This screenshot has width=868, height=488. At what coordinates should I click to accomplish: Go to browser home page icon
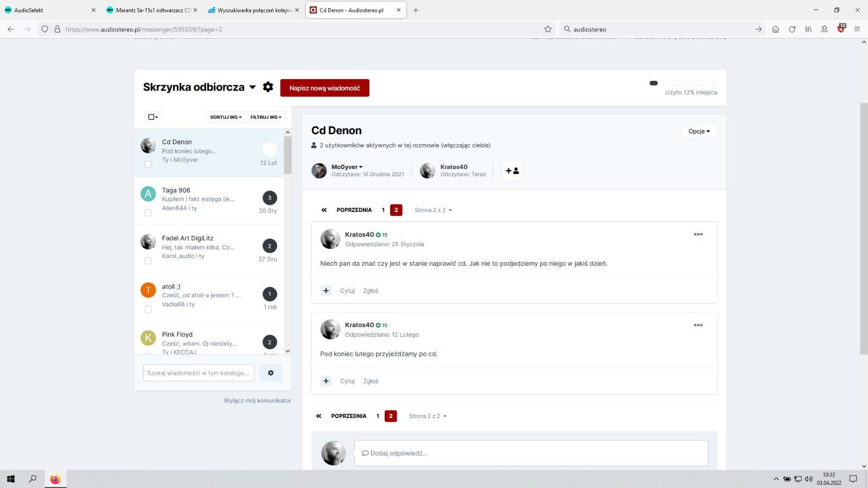pos(775,29)
